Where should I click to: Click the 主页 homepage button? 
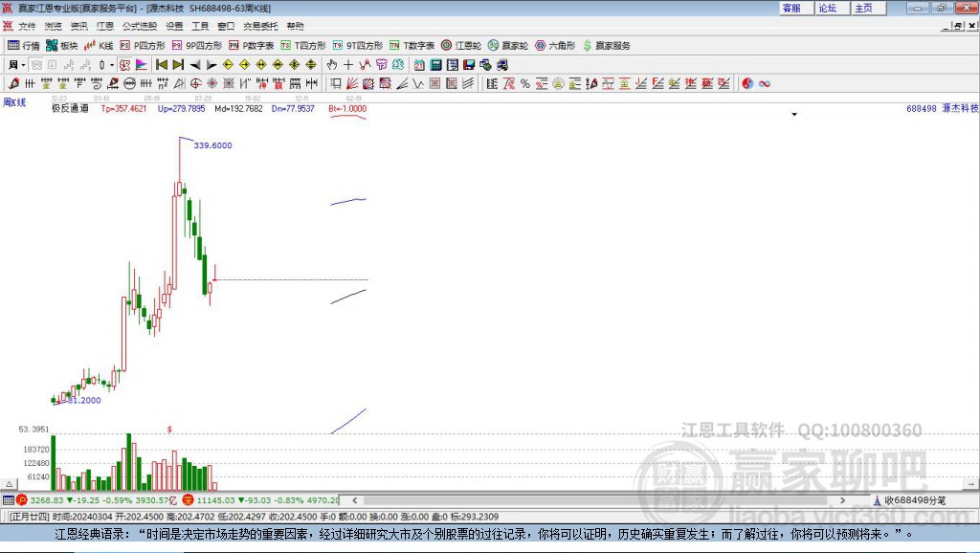point(868,8)
